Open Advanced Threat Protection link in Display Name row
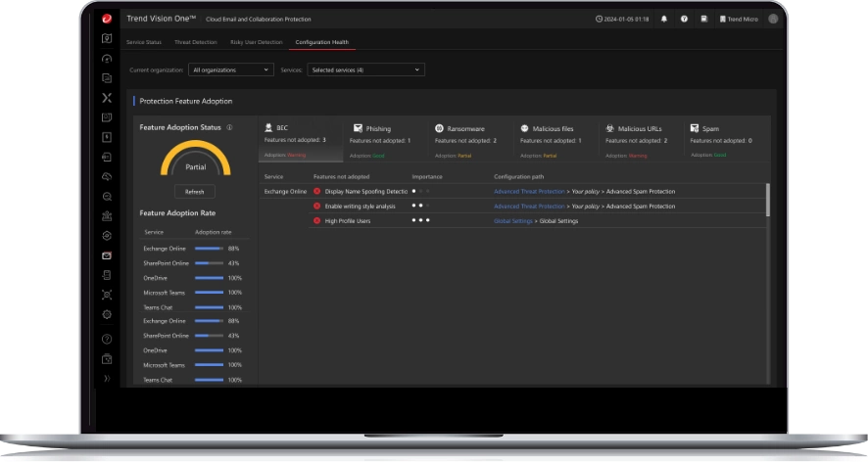The height and width of the screenshot is (462, 868). (x=529, y=192)
